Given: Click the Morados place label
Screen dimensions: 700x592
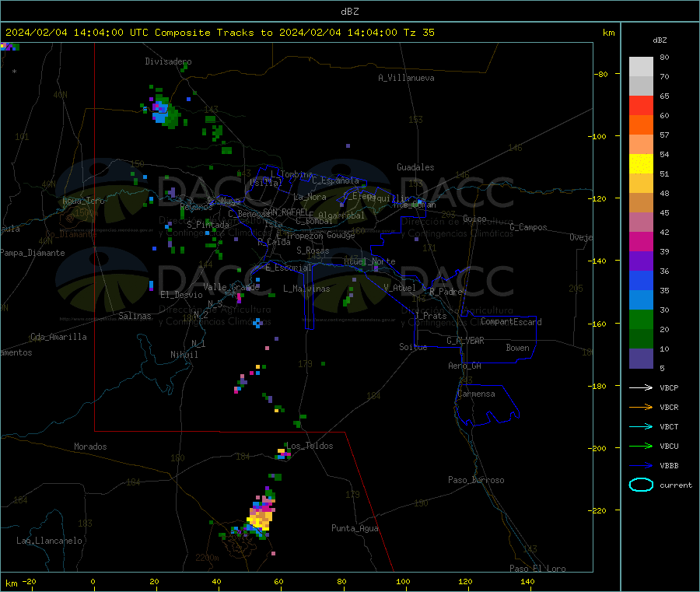Looking at the screenshot, I should (x=90, y=447).
